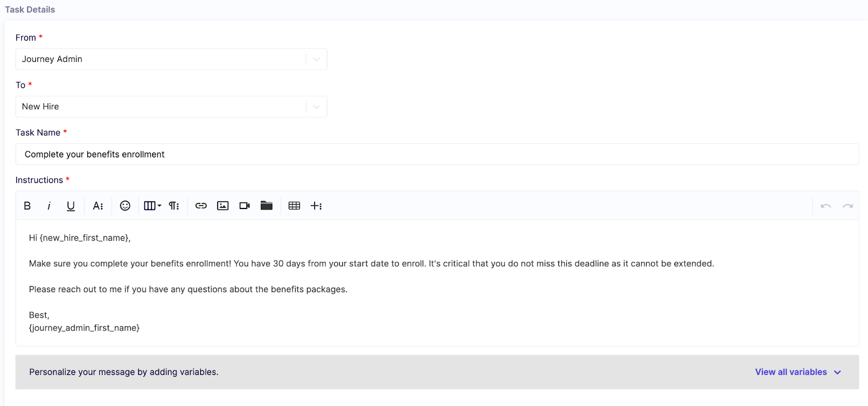Screen dimensions: 868x406
Task: Click the 'Best,' closing line
Action: tap(39, 315)
